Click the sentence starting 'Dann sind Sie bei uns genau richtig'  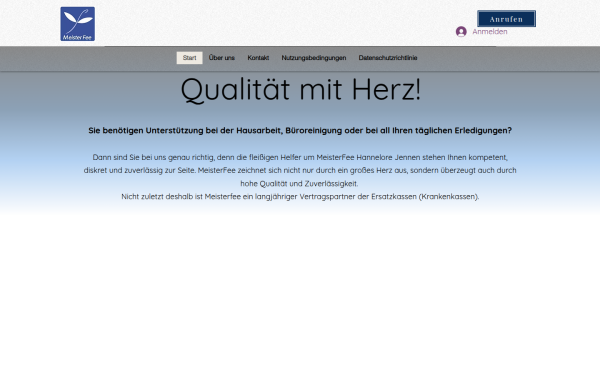[300, 157]
